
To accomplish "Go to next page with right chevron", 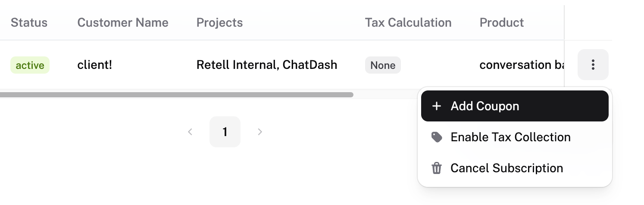I will coord(259,132).
